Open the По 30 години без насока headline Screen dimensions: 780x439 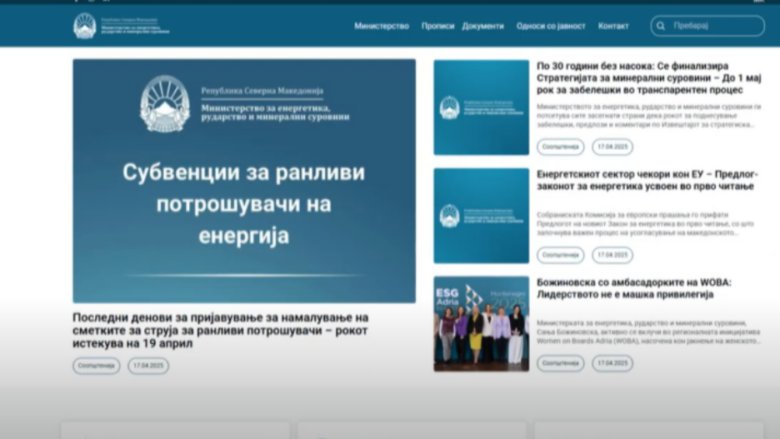click(x=648, y=77)
